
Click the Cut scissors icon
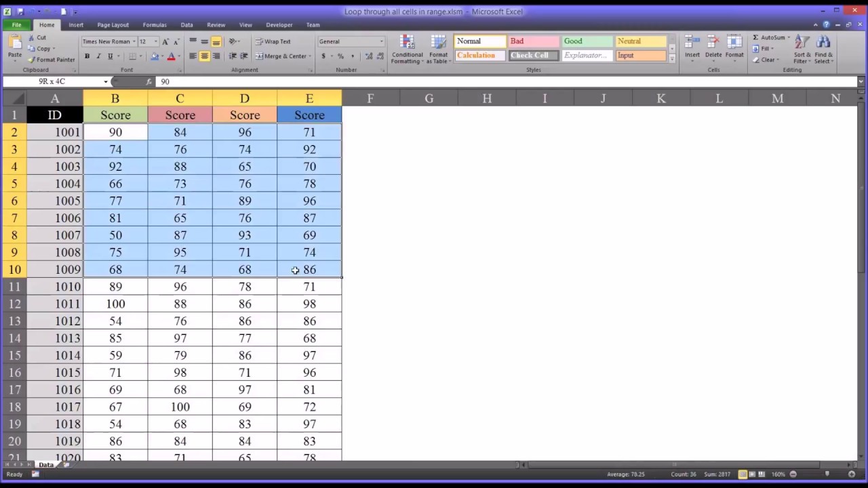(x=32, y=38)
